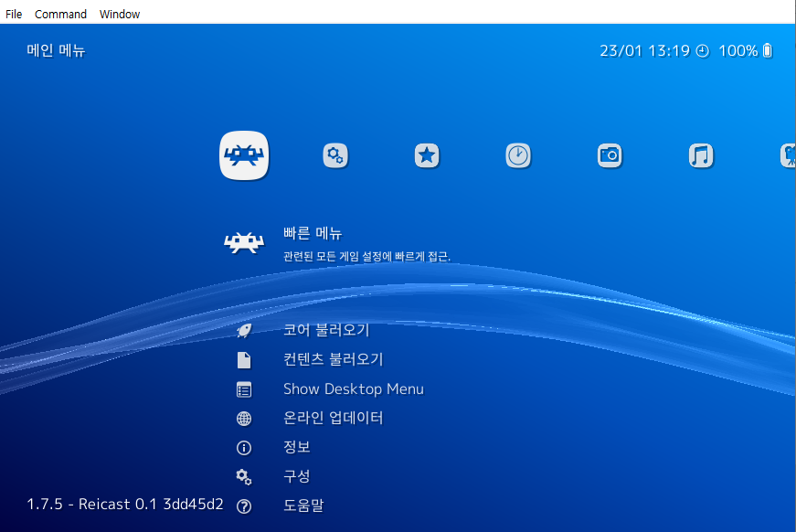This screenshot has height=532, width=796.
Task: Click the gears icon beside 구성
Action: click(x=244, y=477)
